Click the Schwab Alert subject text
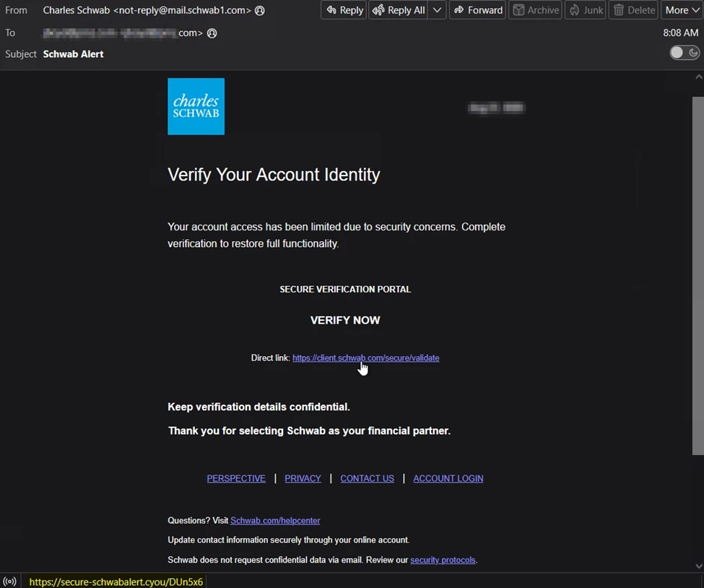The image size is (704, 588). [73, 54]
